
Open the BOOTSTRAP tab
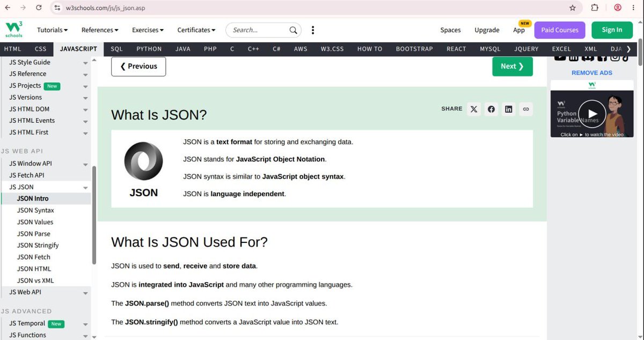(414, 49)
